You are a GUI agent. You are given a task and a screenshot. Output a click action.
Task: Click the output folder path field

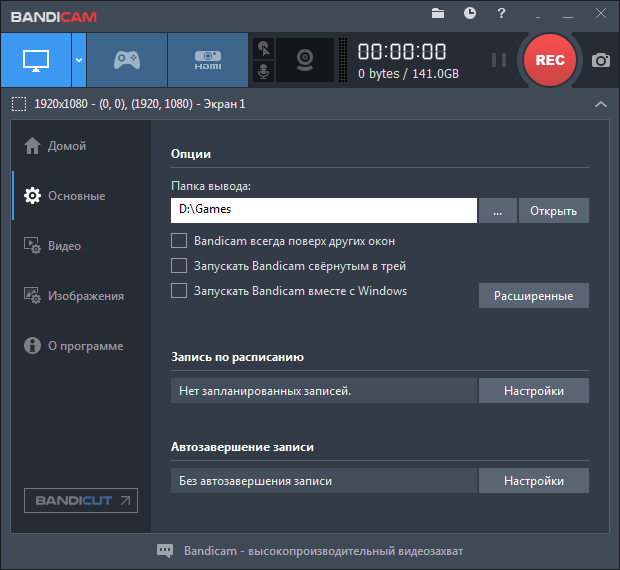(x=323, y=211)
